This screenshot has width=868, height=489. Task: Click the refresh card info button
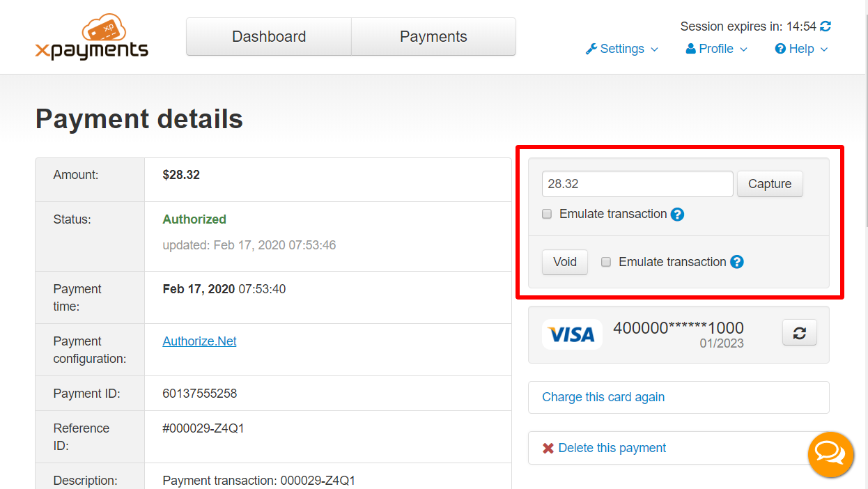click(x=800, y=333)
